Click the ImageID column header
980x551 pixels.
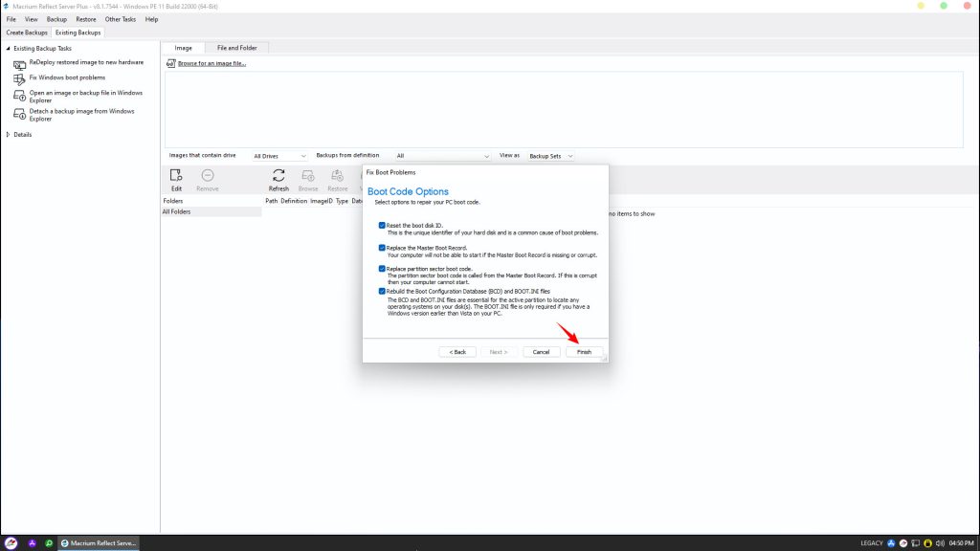click(322, 201)
